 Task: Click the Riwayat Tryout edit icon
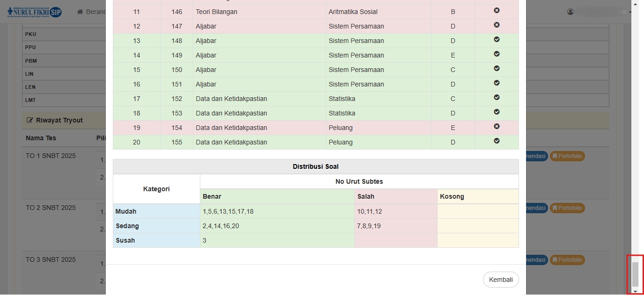[x=30, y=121]
